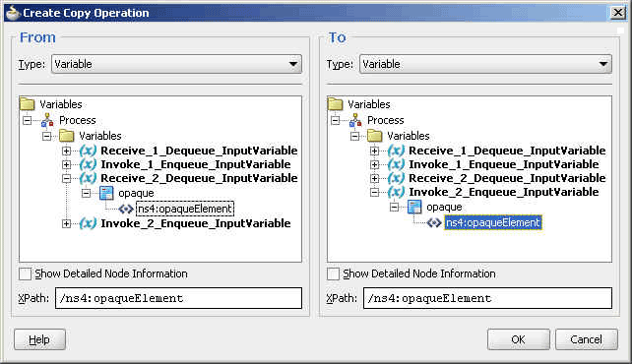Viewport: 632px width, 364px height.
Task: Select Receive_2_Dequeue_InputVariable label in To tree
Action: pyautogui.click(x=507, y=178)
